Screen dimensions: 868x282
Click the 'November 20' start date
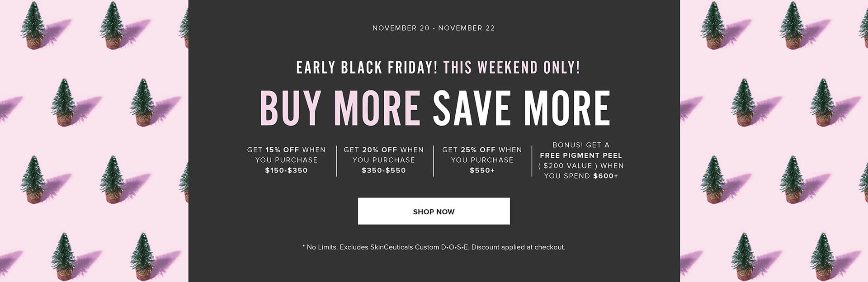click(x=401, y=28)
